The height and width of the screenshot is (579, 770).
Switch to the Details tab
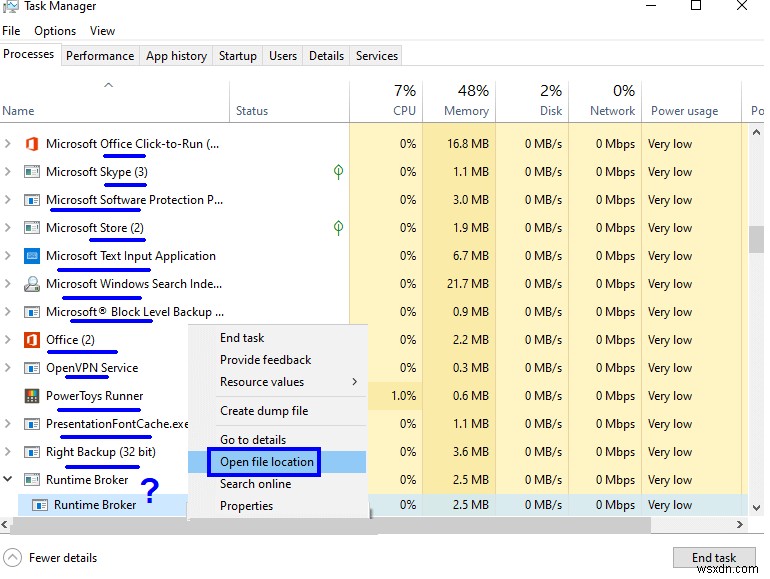point(326,56)
